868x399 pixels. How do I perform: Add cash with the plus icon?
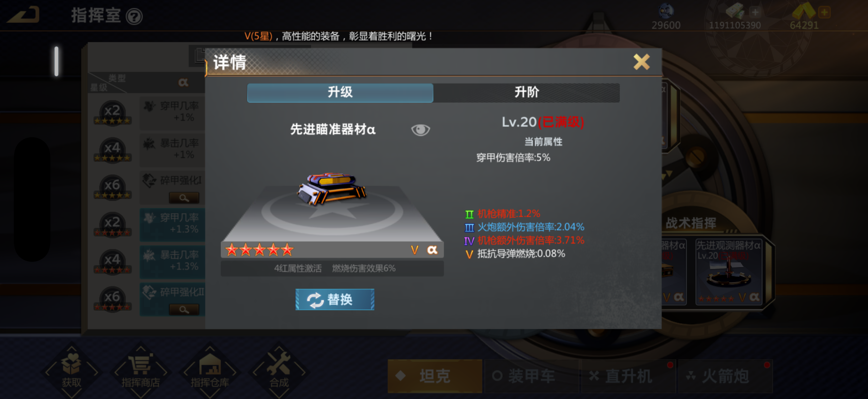click(755, 13)
